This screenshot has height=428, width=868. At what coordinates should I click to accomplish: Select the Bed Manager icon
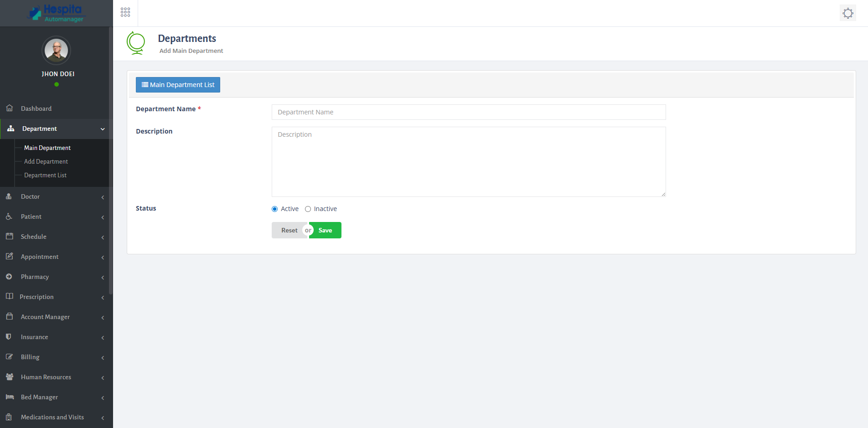coord(10,397)
